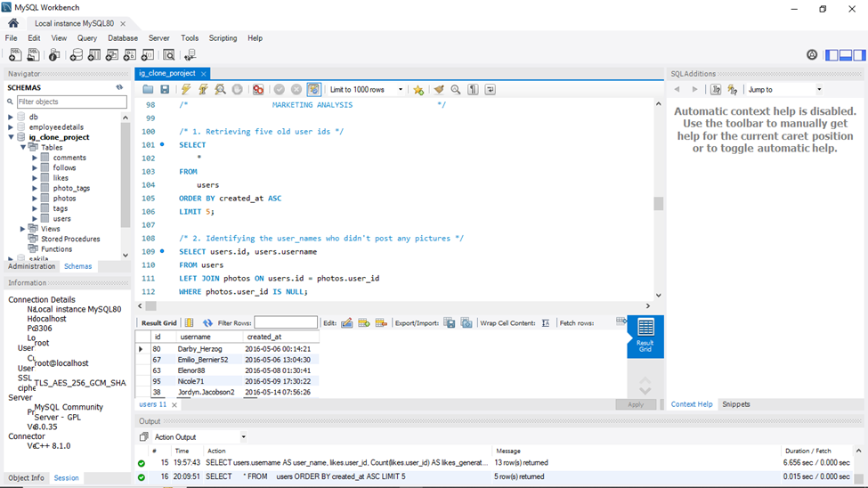Viewport: 868px width, 488px height.
Task: Create a new schema icon
Action: (x=77, y=55)
